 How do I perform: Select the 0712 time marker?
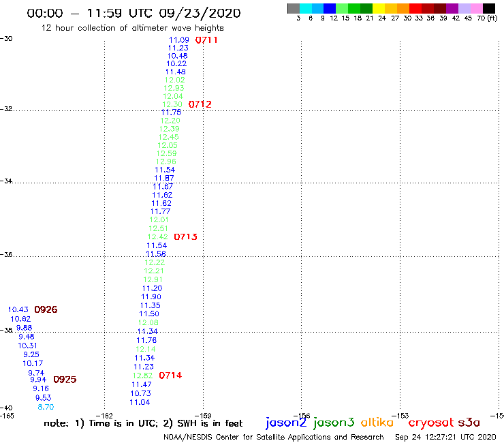200,104
